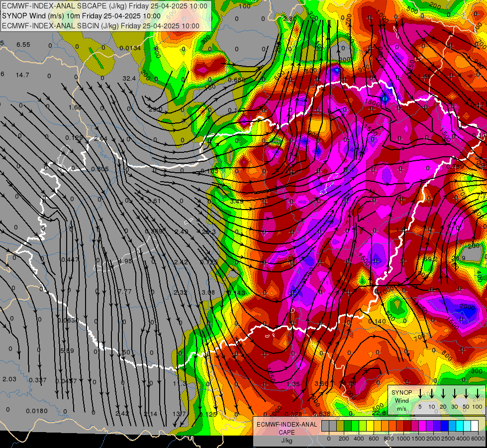Image resolution: width=487 pixels, height=448 pixels.
Task: Click the 'CAPE' label in the legend
Action: (287, 433)
